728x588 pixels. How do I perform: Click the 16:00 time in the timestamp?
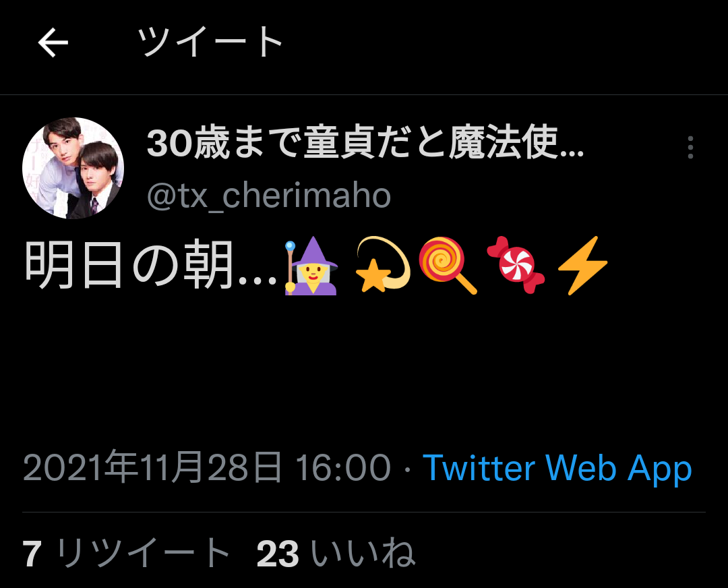[x=343, y=468]
